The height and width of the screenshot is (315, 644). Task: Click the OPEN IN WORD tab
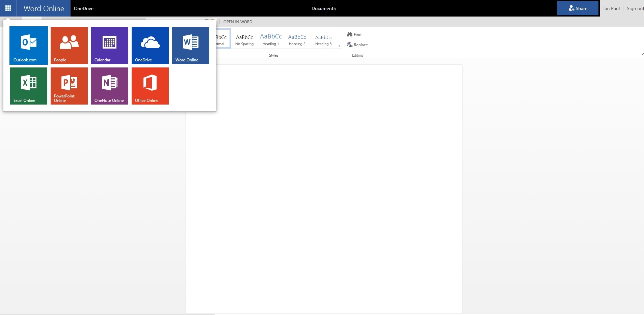238,22
